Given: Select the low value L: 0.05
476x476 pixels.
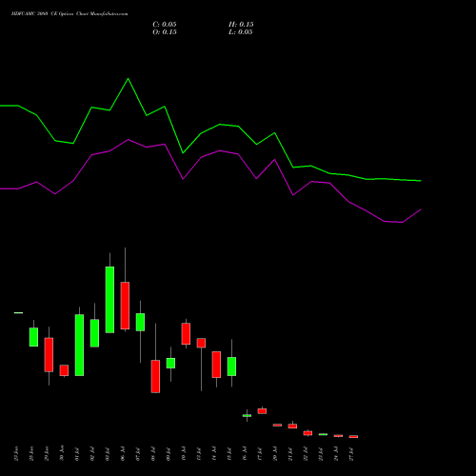Looking at the screenshot, I should pos(241,32).
